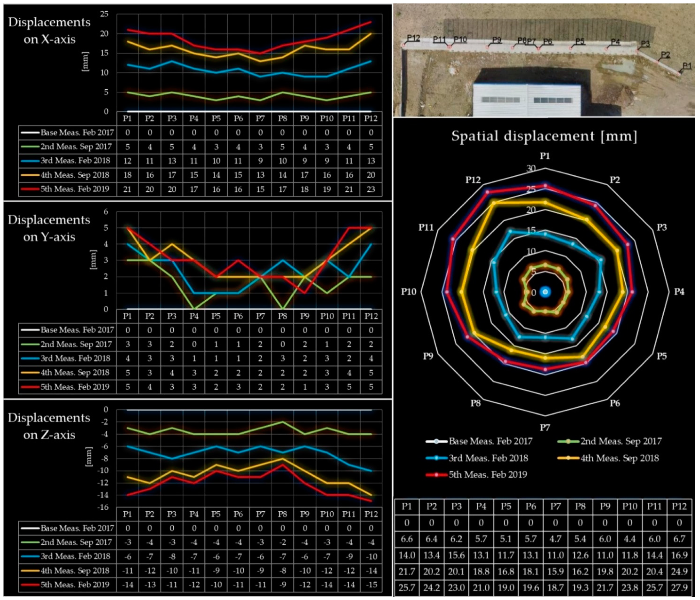Click the 15.6 cell in spatial displacement table
Image resolution: width=700 pixels, height=600 pixels.
(456, 555)
